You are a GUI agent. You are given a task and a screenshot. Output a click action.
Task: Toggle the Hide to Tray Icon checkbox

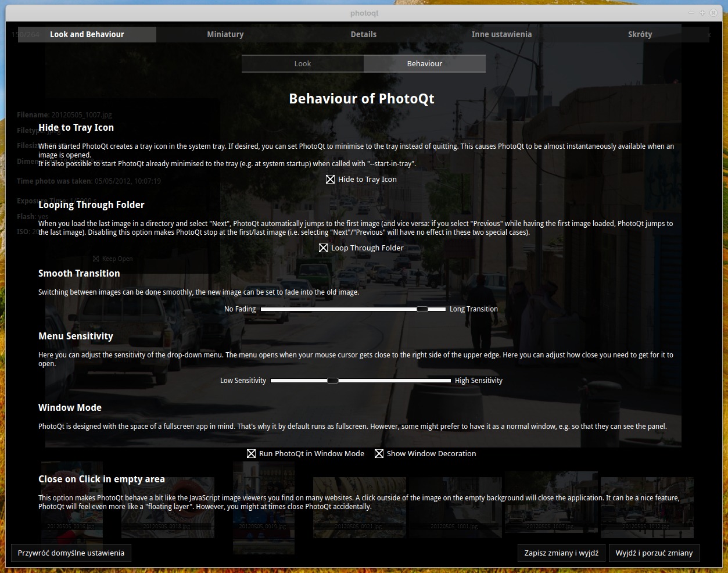[330, 180]
